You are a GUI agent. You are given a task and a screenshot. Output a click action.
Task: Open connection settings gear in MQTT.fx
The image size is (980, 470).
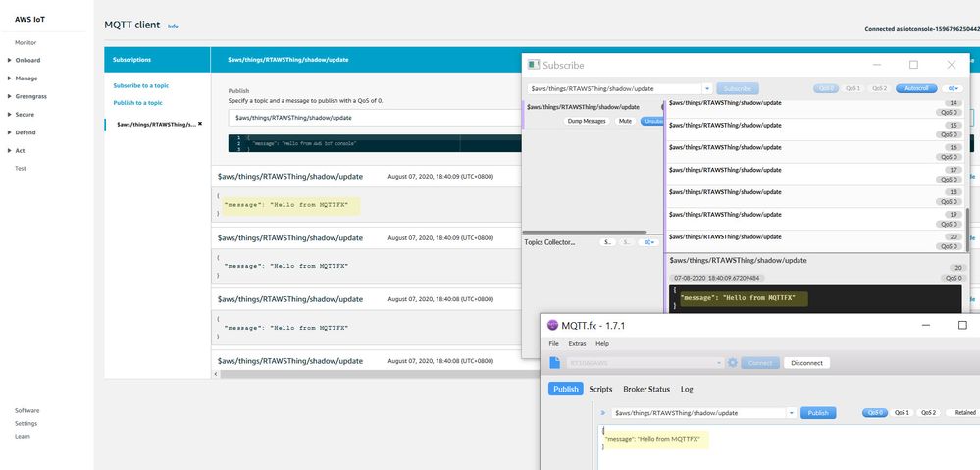[733, 362]
